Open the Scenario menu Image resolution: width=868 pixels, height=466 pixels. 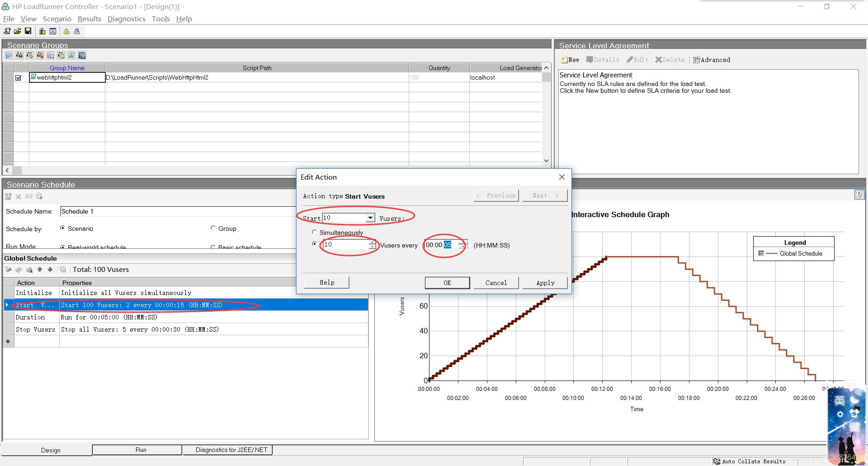(57, 19)
